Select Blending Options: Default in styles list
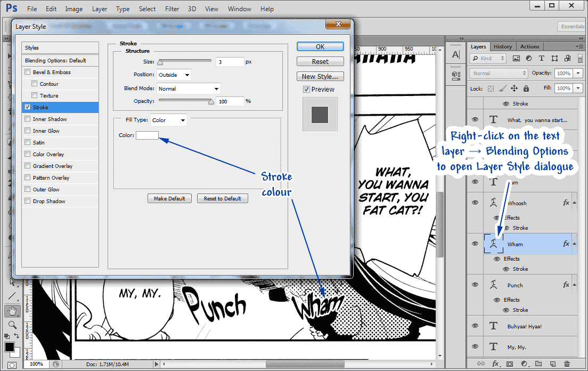Screen dimensions: 588x371 [x=60, y=60]
